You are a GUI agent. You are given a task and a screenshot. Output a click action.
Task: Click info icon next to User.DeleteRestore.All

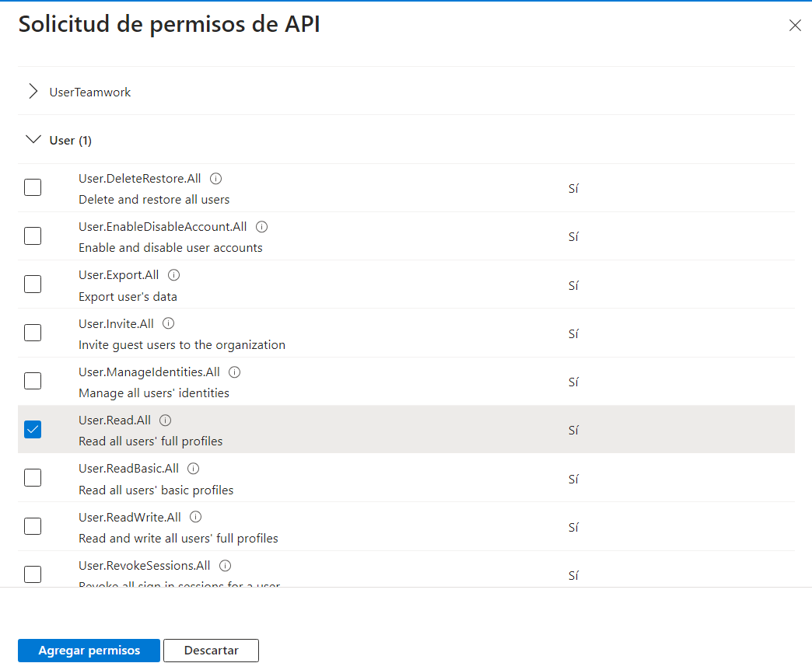tap(216, 179)
